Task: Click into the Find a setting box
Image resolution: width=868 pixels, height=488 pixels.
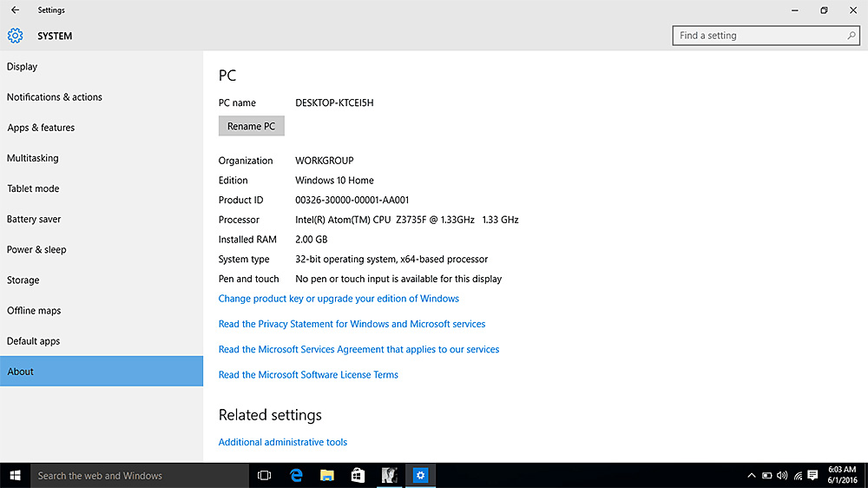Action: [766, 36]
